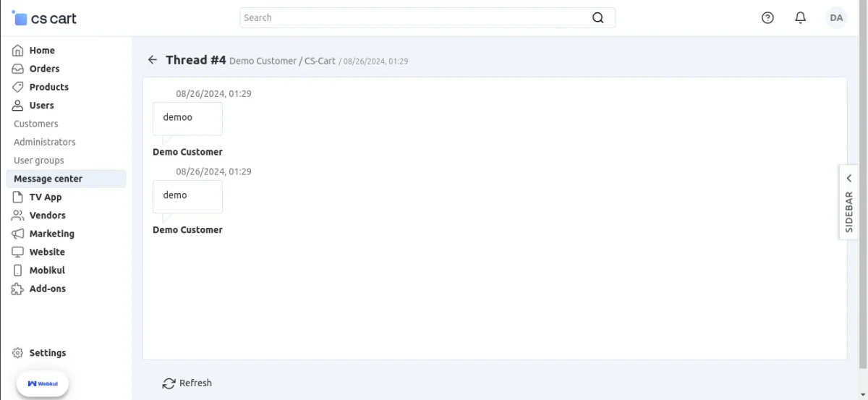Go to the Products section

pos(48,87)
